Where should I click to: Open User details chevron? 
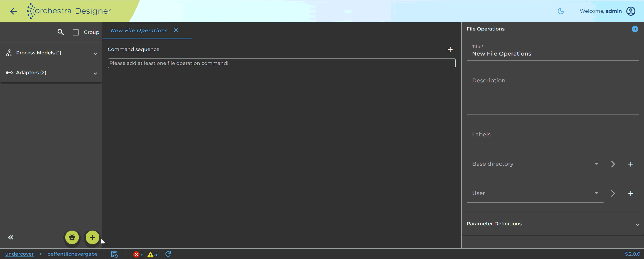(613, 193)
